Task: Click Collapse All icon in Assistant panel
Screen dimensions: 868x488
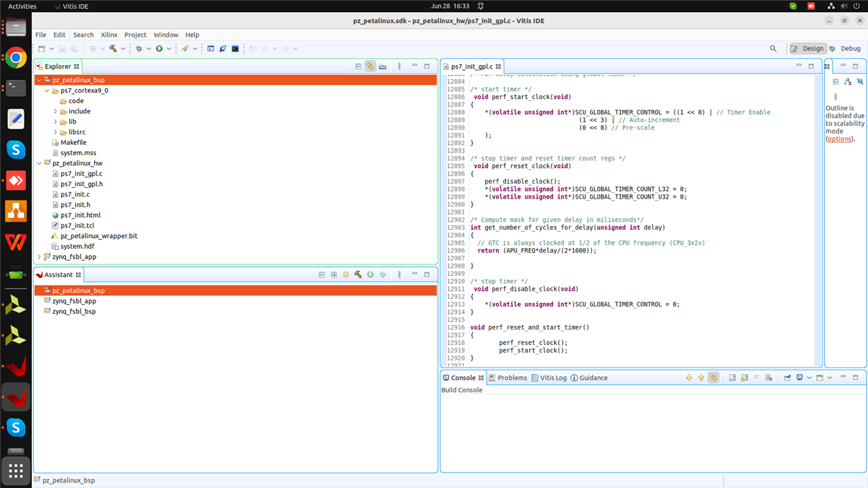Action: (x=322, y=274)
